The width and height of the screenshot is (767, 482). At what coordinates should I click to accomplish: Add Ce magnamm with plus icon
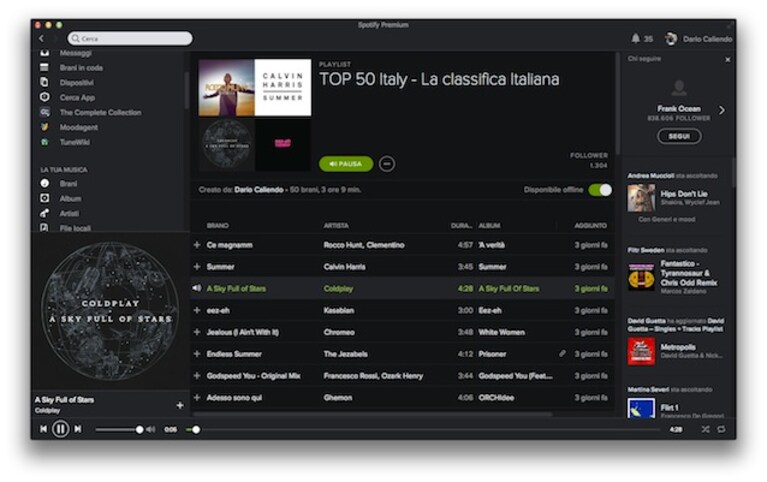click(197, 245)
